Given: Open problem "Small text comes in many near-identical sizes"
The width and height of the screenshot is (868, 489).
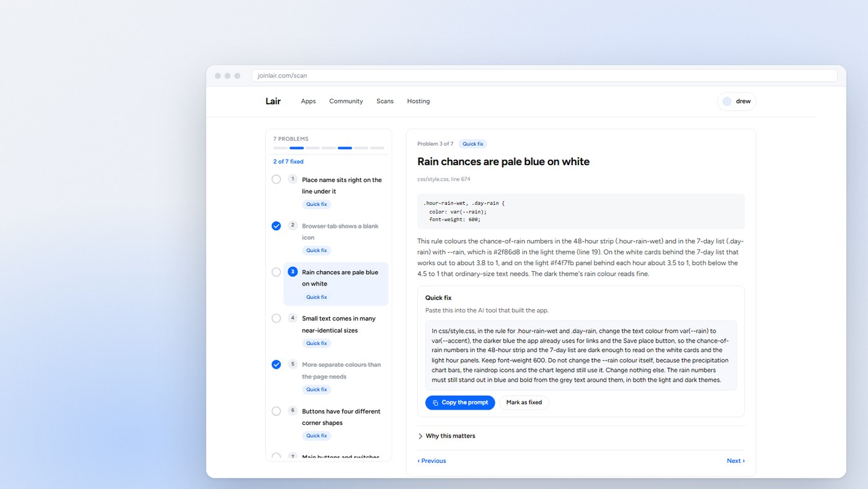Looking at the screenshot, I should tap(336, 330).
